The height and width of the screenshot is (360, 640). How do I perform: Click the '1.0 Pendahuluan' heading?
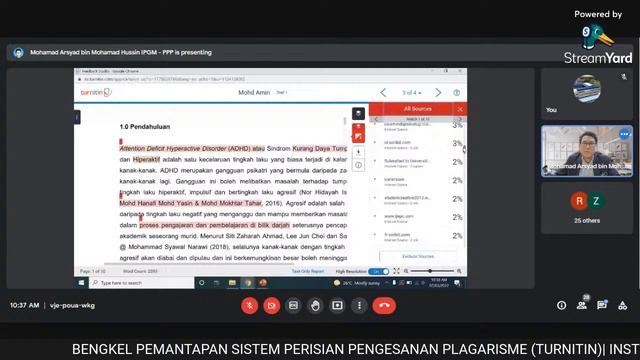click(144, 127)
